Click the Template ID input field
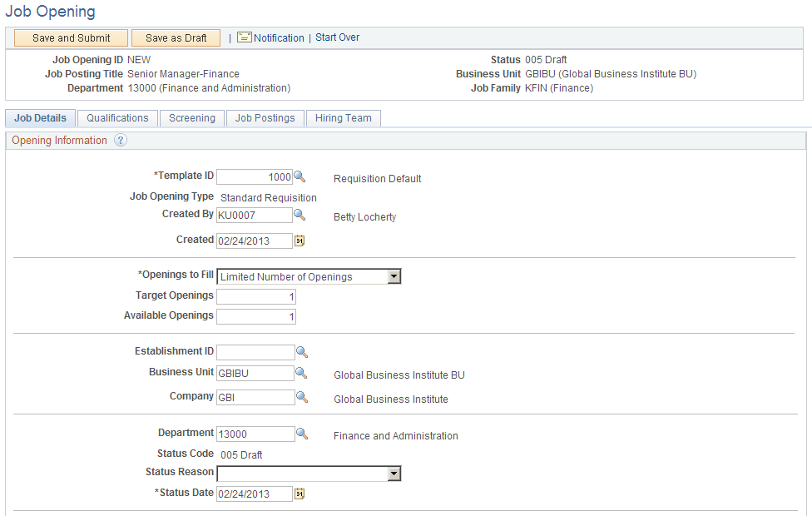 pos(255,176)
